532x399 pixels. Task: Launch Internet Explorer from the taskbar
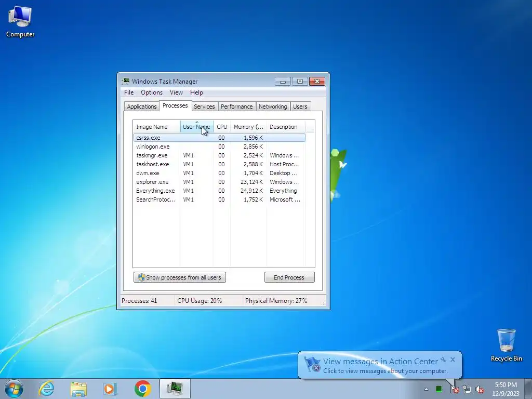tap(46, 389)
